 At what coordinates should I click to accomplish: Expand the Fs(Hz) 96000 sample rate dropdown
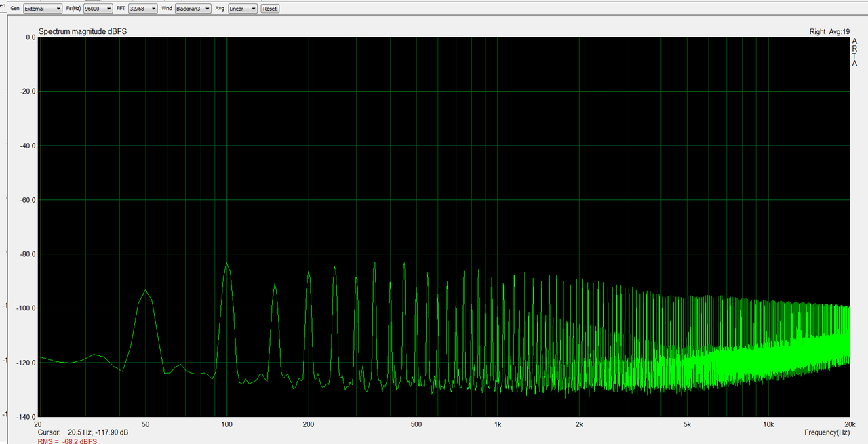[98, 9]
